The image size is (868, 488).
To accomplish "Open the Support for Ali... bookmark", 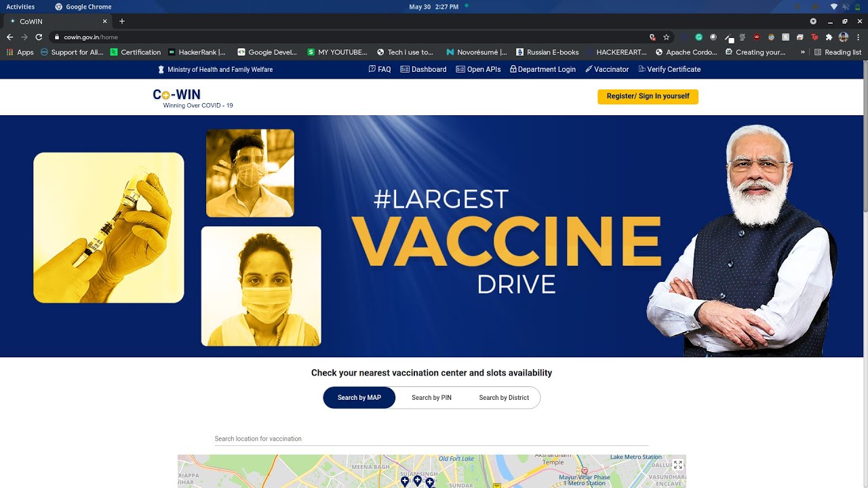I will pyautogui.click(x=72, y=52).
